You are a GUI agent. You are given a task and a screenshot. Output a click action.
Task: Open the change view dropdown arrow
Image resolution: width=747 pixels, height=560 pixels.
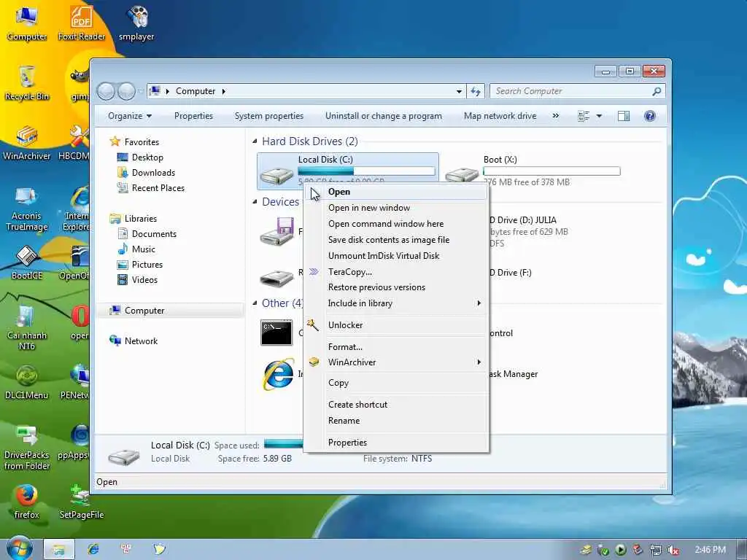coord(599,116)
